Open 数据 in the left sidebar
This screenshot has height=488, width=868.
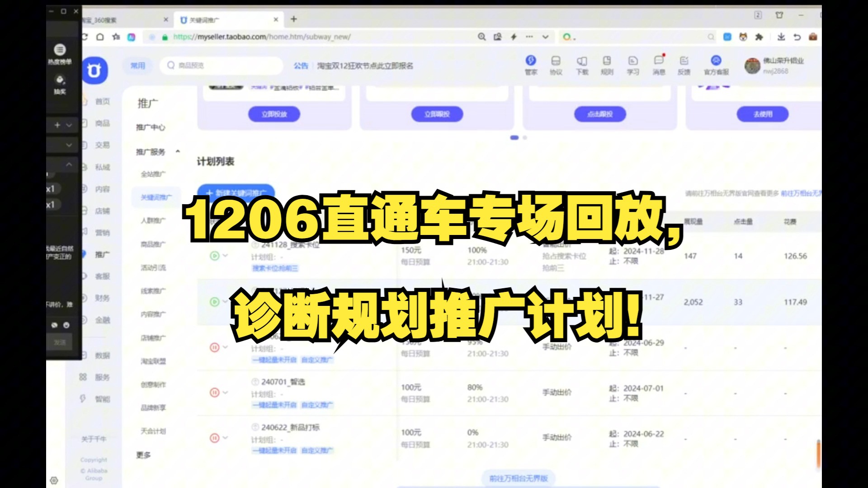pos(102,356)
